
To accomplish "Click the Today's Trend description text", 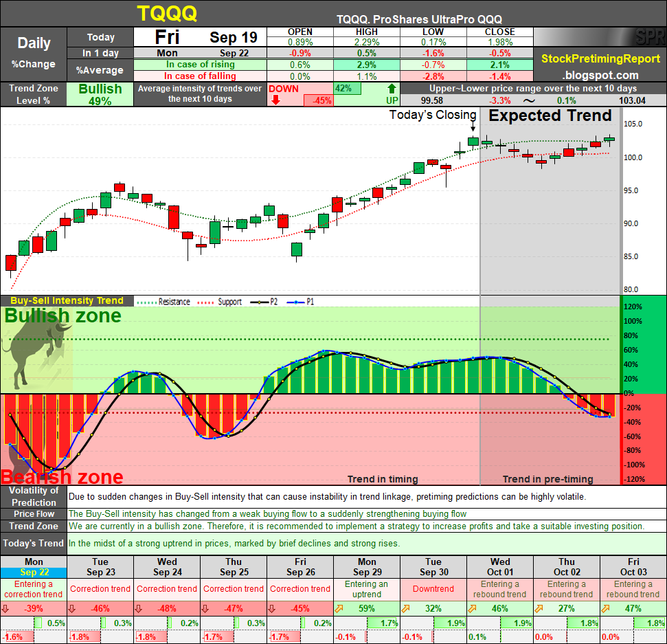I will point(234,544).
